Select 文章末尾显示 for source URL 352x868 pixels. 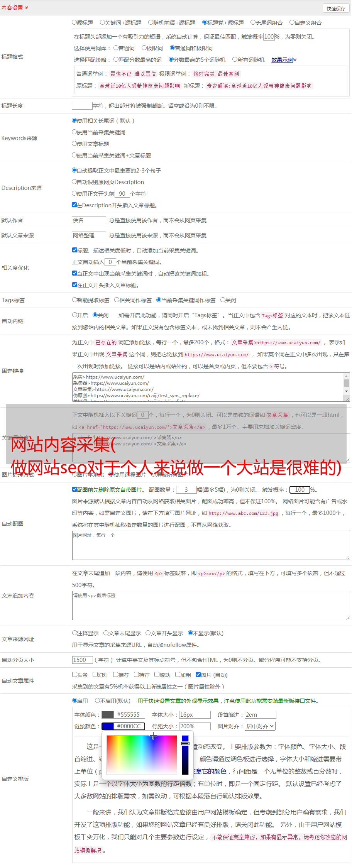(106, 633)
